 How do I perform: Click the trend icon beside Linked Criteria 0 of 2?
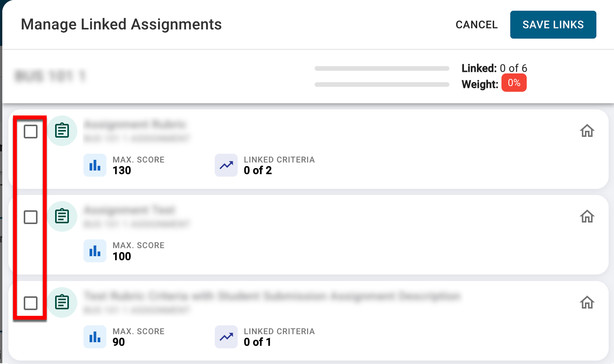tap(226, 165)
